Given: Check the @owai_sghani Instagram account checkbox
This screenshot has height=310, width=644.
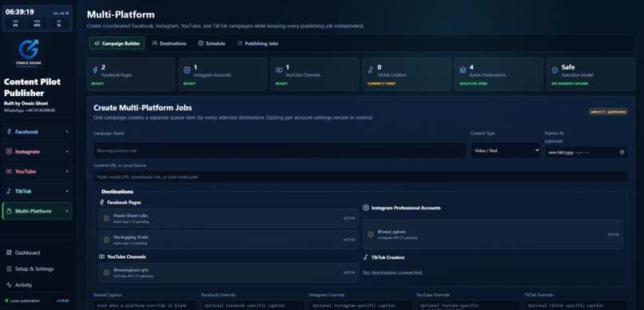Looking at the screenshot, I should (x=371, y=234).
